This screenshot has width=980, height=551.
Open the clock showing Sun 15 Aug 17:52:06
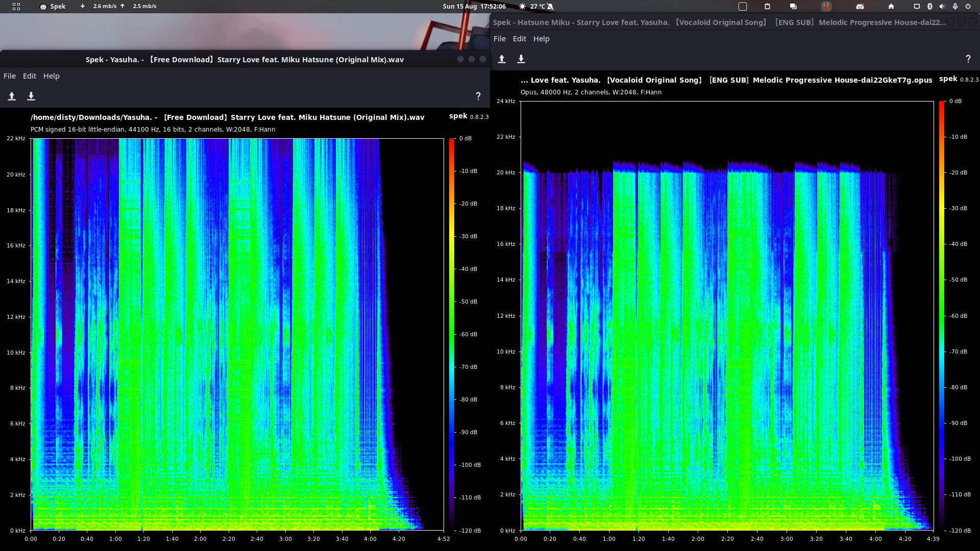(x=474, y=7)
